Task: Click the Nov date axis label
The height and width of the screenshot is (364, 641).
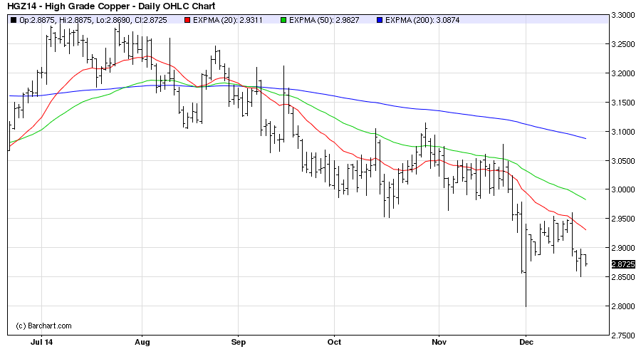Action: [439, 342]
